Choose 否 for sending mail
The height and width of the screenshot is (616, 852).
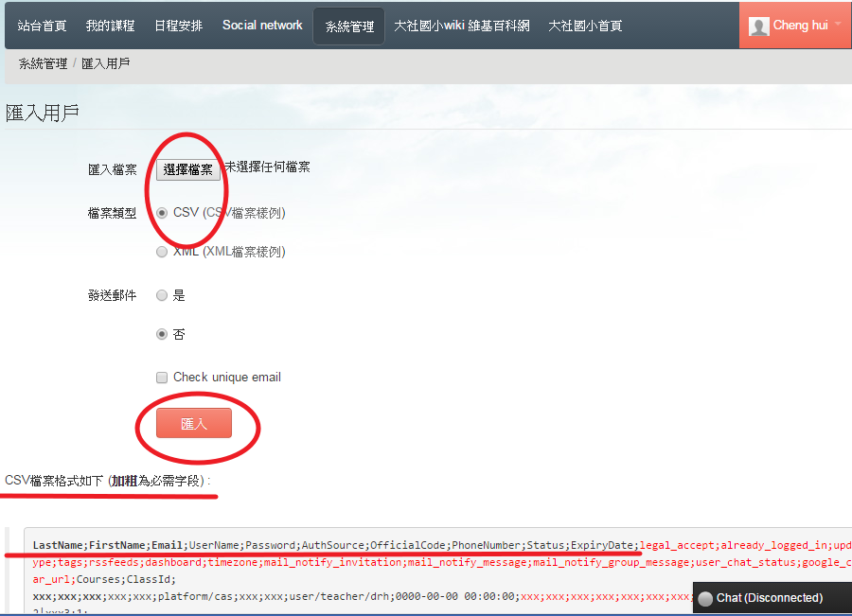(x=162, y=334)
